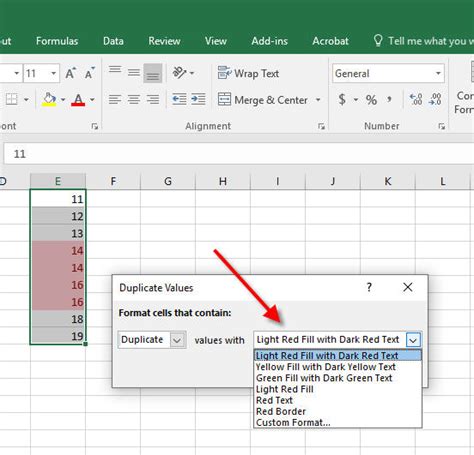Image resolution: width=474 pixels, height=455 pixels.
Task: Collapse the format style dropdown arrow
Action: coord(413,340)
